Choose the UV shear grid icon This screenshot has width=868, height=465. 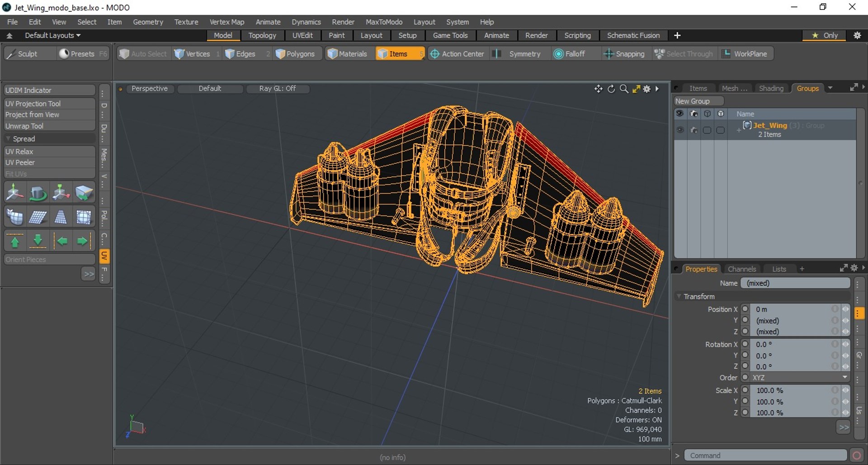pyautogui.click(x=38, y=218)
